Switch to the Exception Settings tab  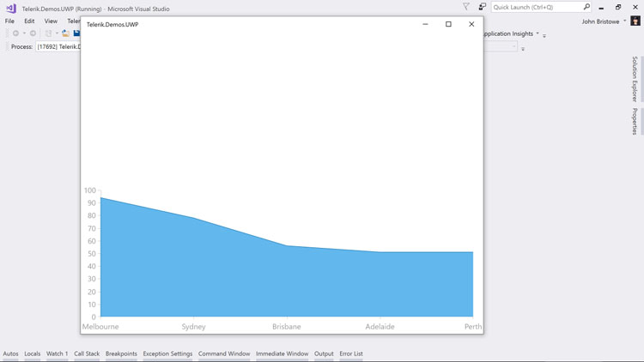coord(167,353)
